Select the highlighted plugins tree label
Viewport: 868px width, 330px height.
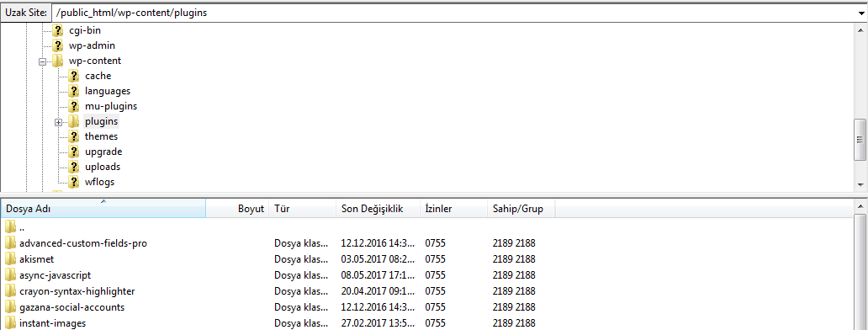click(x=101, y=121)
